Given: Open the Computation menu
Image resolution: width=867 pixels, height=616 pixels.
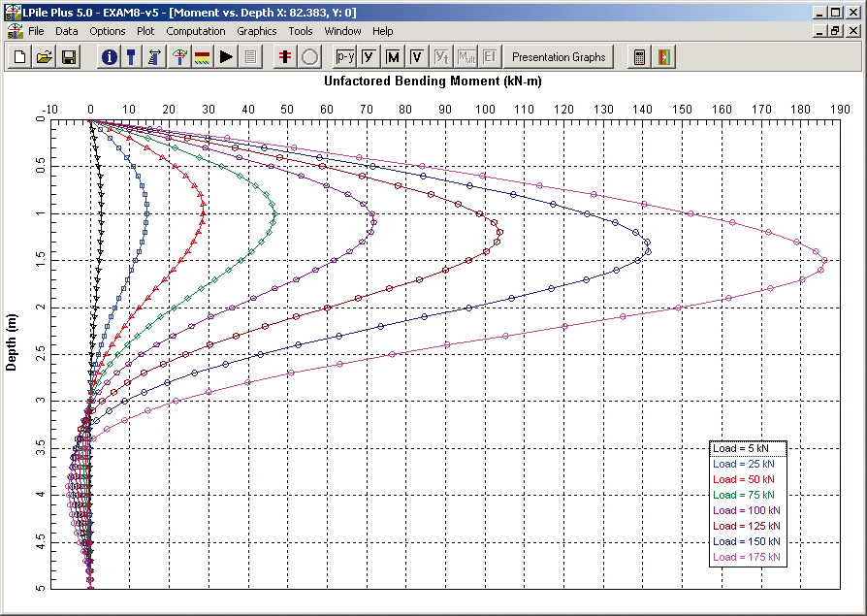Looking at the screenshot, I should click(x=196, y=31).
